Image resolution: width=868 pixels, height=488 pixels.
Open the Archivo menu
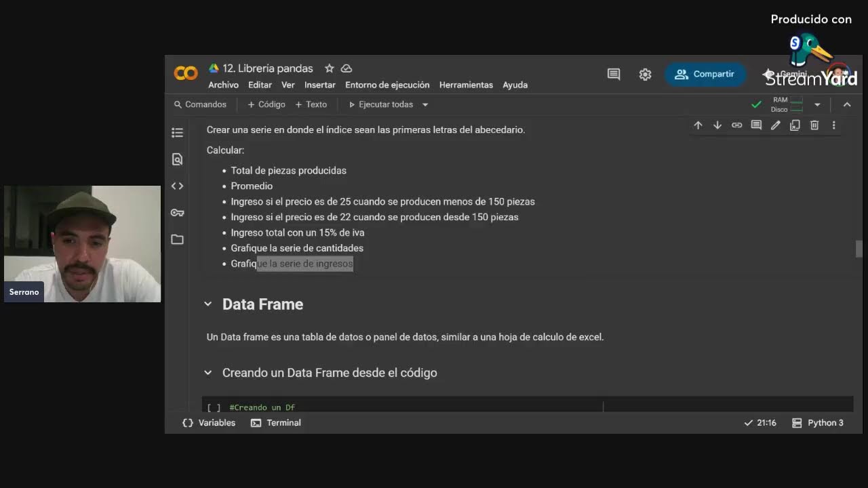tap(224, 85)
